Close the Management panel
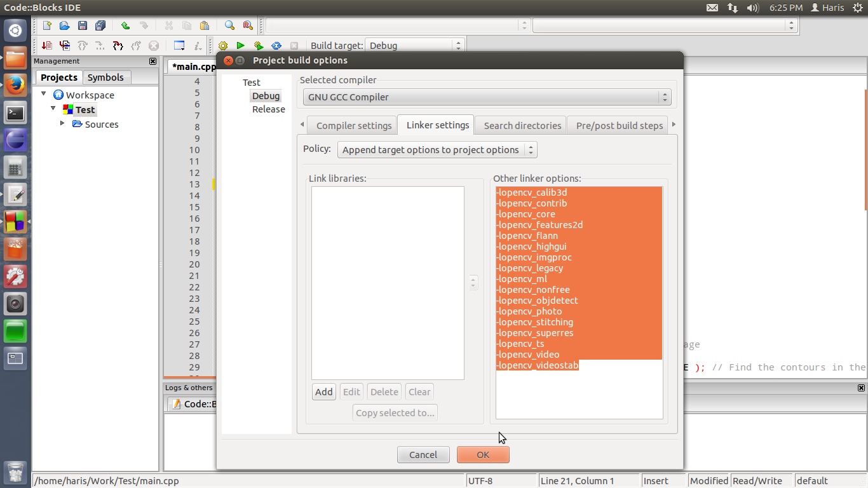The width and height of the screenshot is (868, 488). pos(153,62)
